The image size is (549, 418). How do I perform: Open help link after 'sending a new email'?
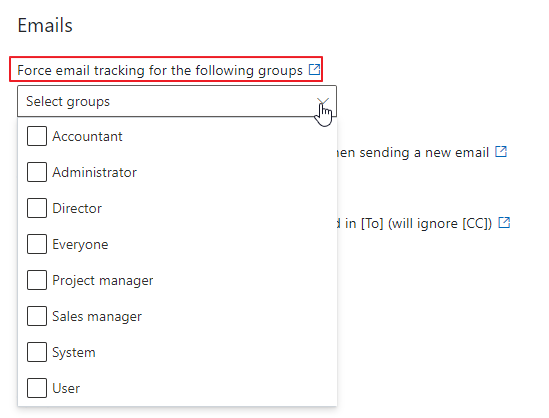tap(501, 152)
